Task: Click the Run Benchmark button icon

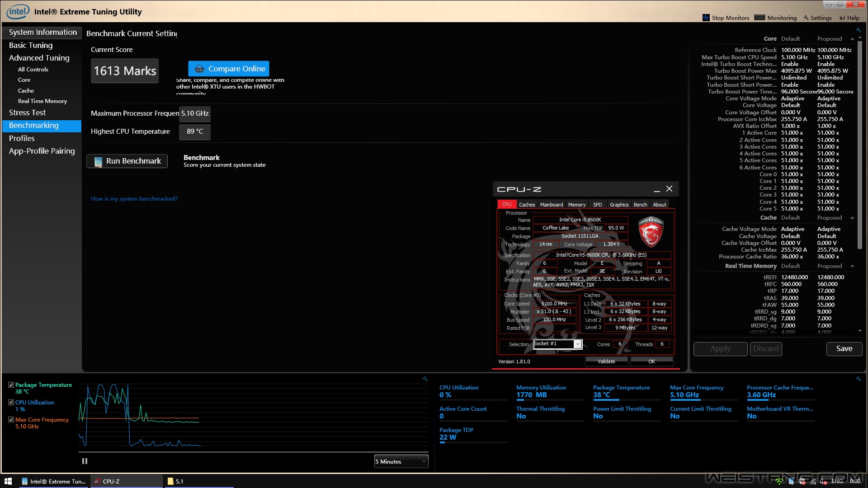Action: 98,161
